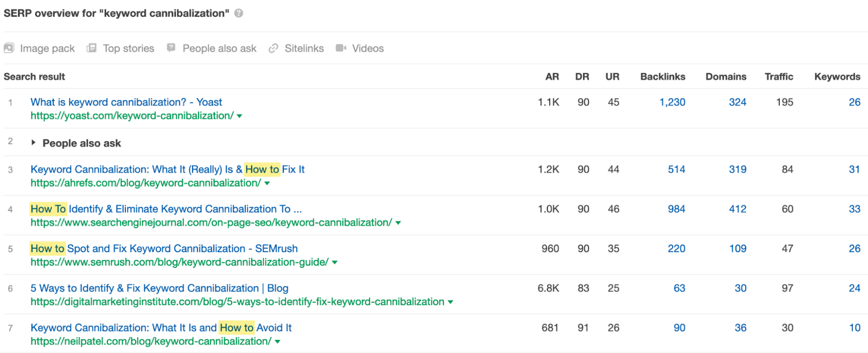Open the neilpatel.com URL dropdown caret

(x=277, y=342)
